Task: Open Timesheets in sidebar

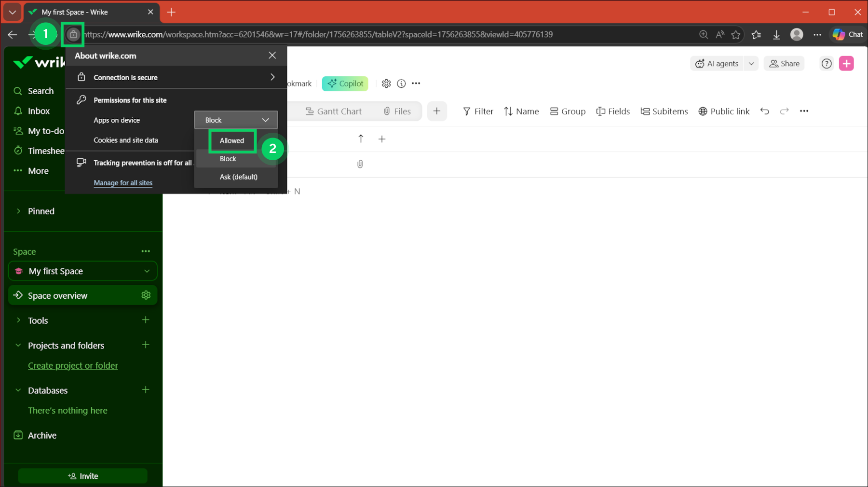Action: [x=39, y=151]
